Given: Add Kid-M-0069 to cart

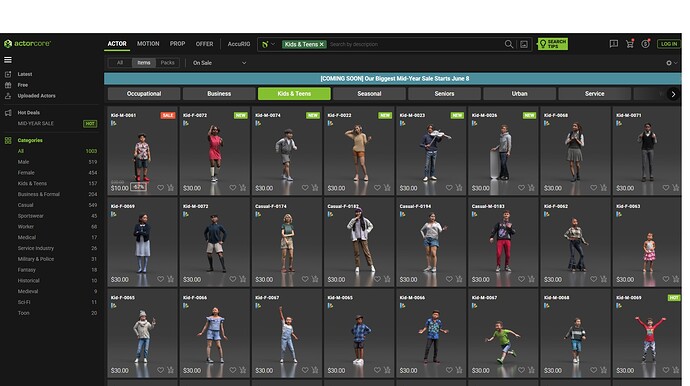Looking at the screenshot, I should [x=675, y=370].
